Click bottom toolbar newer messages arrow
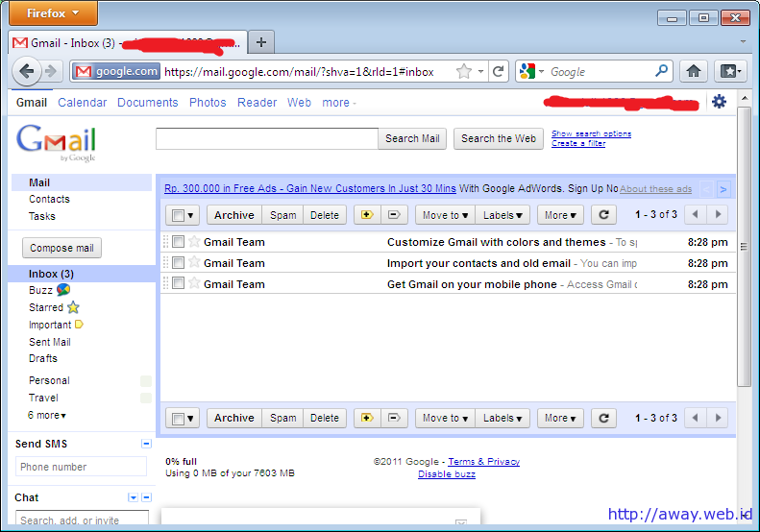This screenshot has height=532, width=760. click(696, 418)
